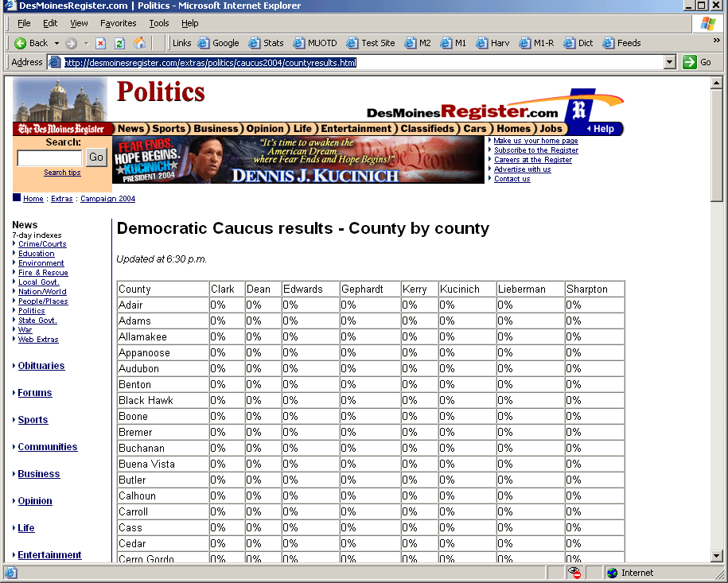The image size is (728, 583).
Task: Click the Subscribe to the Register link
Action: click(x=535, y=150)
